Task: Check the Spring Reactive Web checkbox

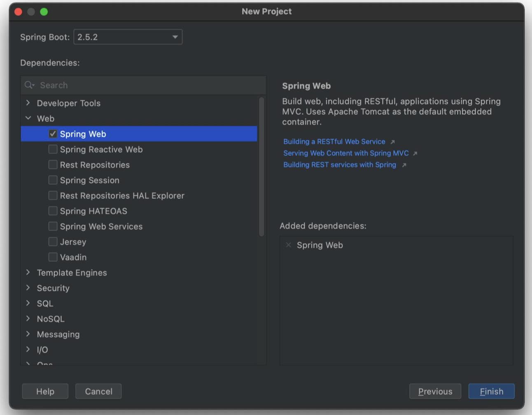Action: 53,149
